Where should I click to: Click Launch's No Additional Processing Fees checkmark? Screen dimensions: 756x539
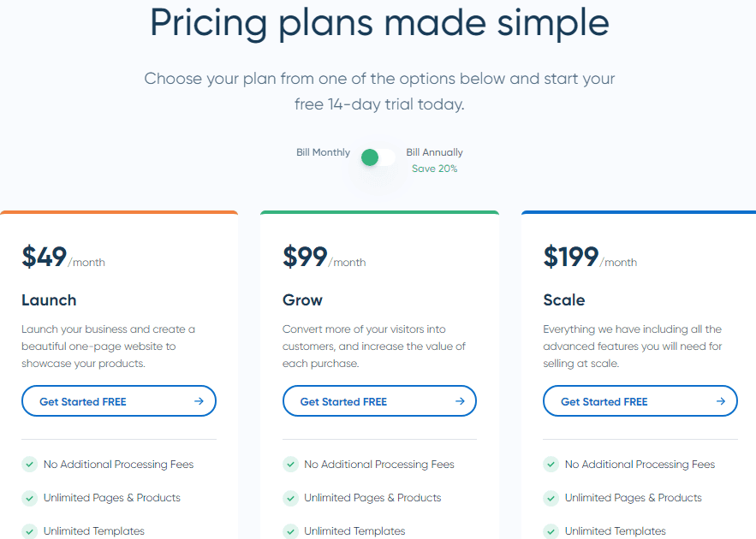(29, 465)
